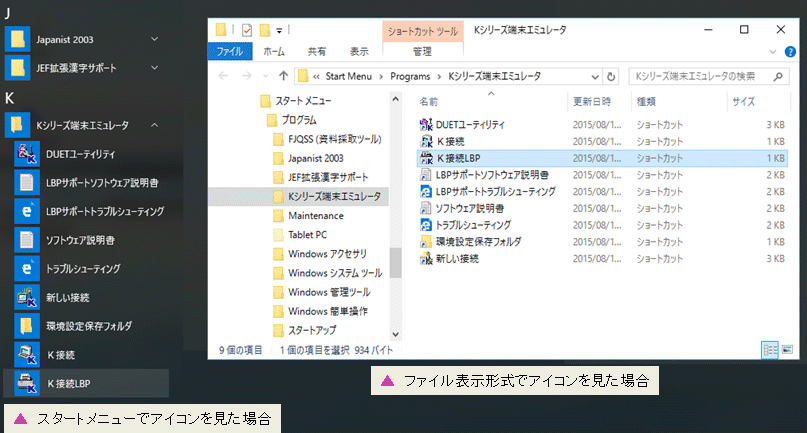Open トラブルシューティング icon in Start menu
This screenshot has width=807, height=433.
coord(27,269)
